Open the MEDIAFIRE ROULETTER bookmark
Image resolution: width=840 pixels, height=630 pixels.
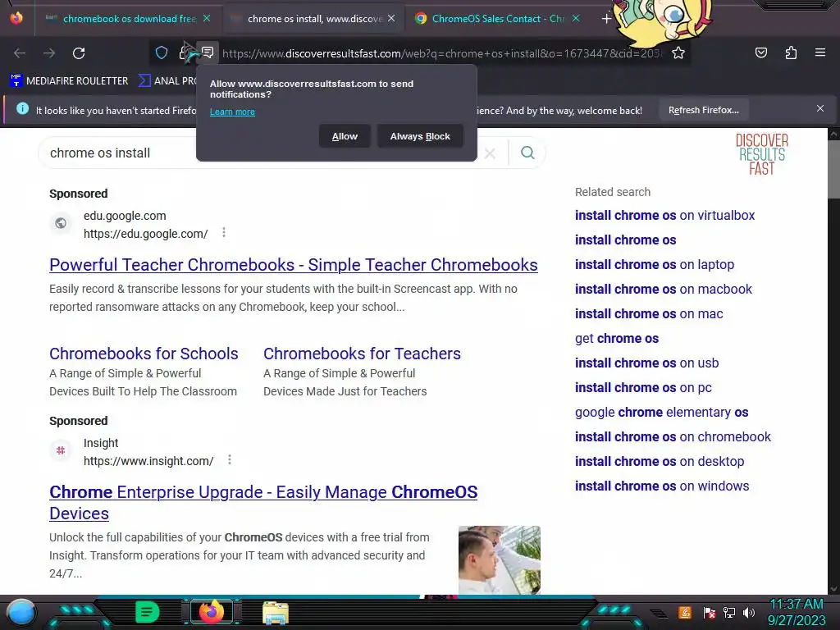69,81
